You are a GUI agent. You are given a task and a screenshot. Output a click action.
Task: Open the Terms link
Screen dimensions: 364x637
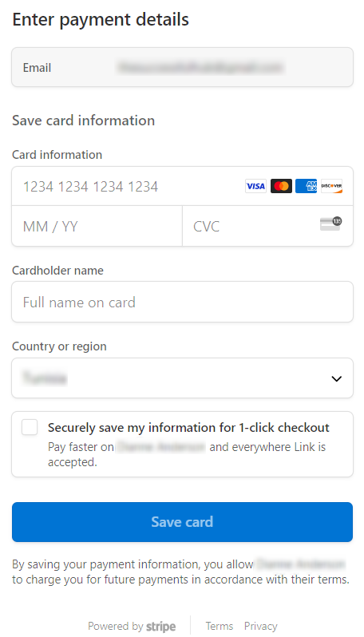[220, 626]
